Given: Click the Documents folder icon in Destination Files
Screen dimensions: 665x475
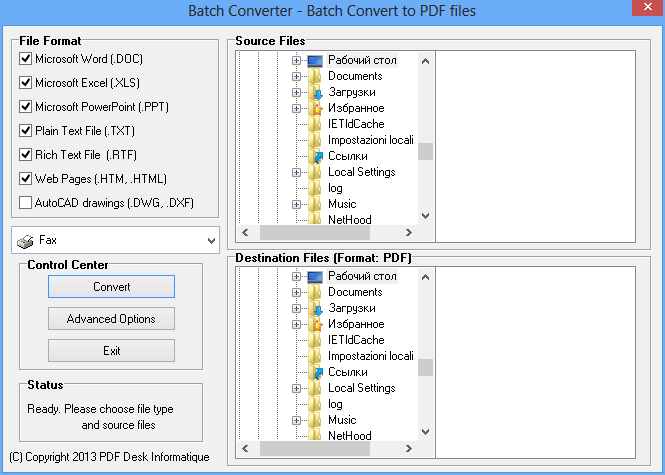Looking at the screenshot, I should (x=316, y=292).
